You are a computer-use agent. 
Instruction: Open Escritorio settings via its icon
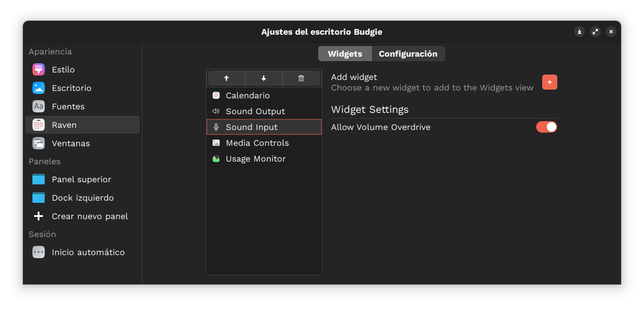pyautogui.click(x=38, y=88)
